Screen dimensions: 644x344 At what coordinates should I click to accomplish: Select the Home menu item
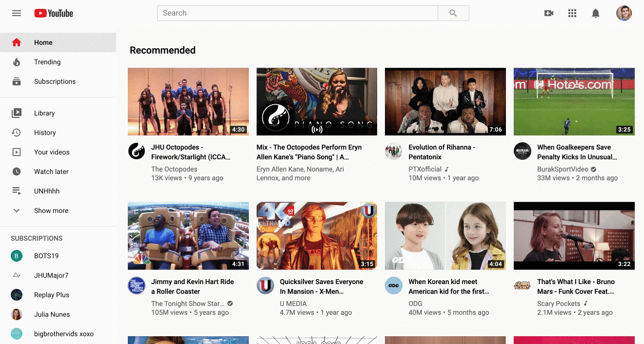pyautogui.click(x=58, y=42)
